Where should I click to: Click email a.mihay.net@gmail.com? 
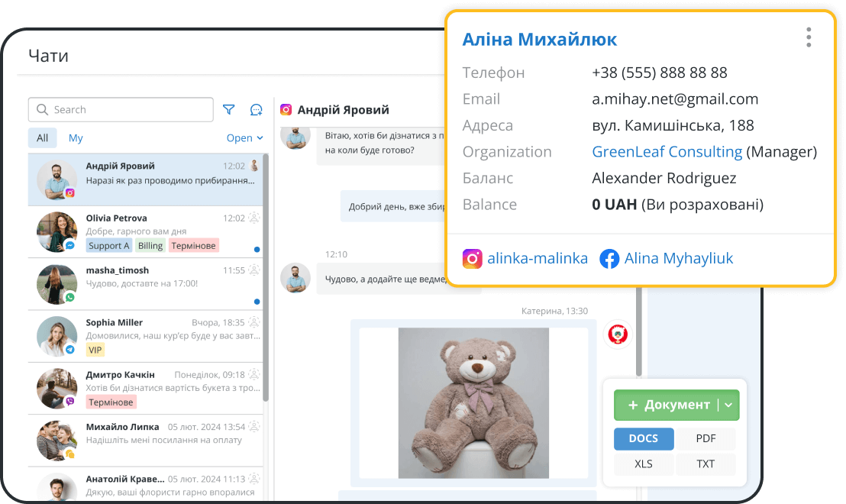675,99
